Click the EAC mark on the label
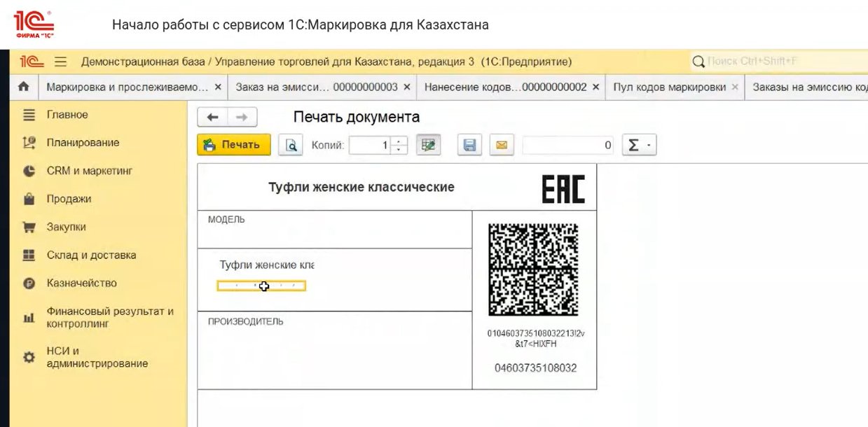This screenshot has width=868, height=427. point(563,189)
